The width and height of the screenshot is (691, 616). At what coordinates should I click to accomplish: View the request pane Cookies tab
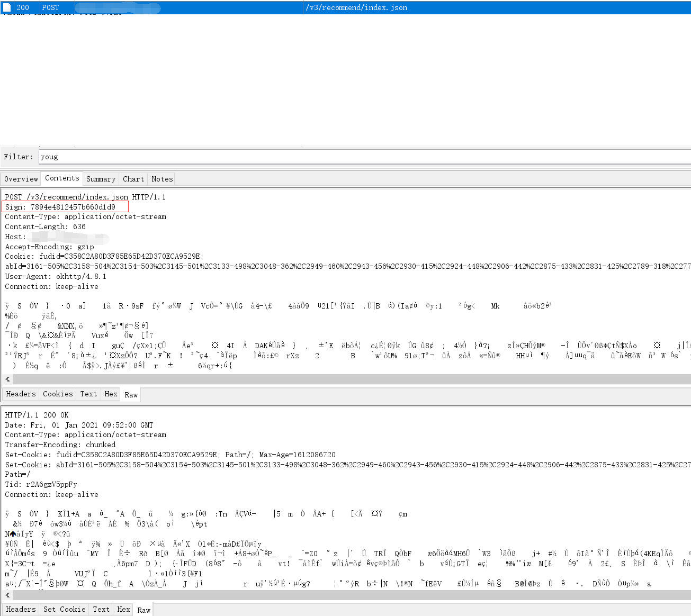point(58,394)
